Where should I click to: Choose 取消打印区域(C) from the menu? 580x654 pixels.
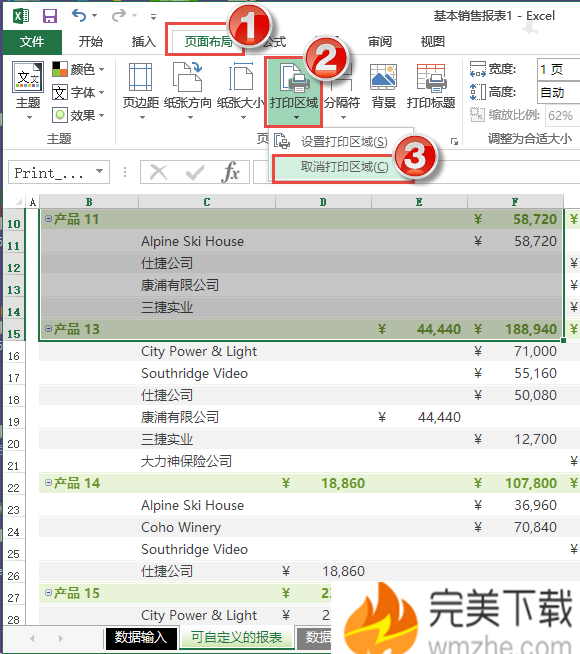point(342,168)
